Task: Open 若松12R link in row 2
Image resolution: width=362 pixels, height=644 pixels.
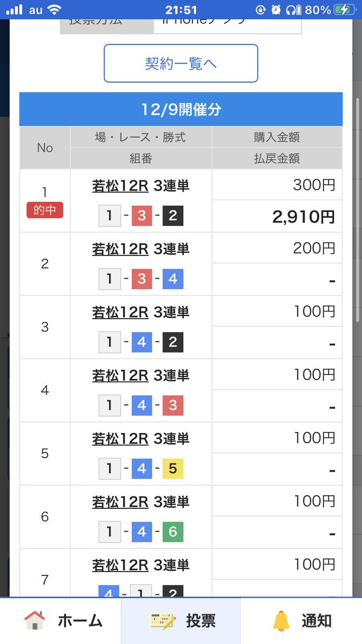Action: click(x=120, y=249)
